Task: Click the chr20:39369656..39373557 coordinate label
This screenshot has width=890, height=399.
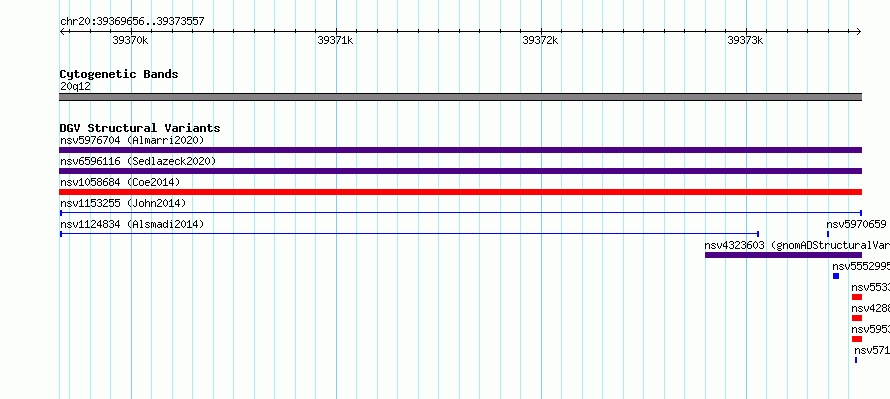Action: click(132, 22)
